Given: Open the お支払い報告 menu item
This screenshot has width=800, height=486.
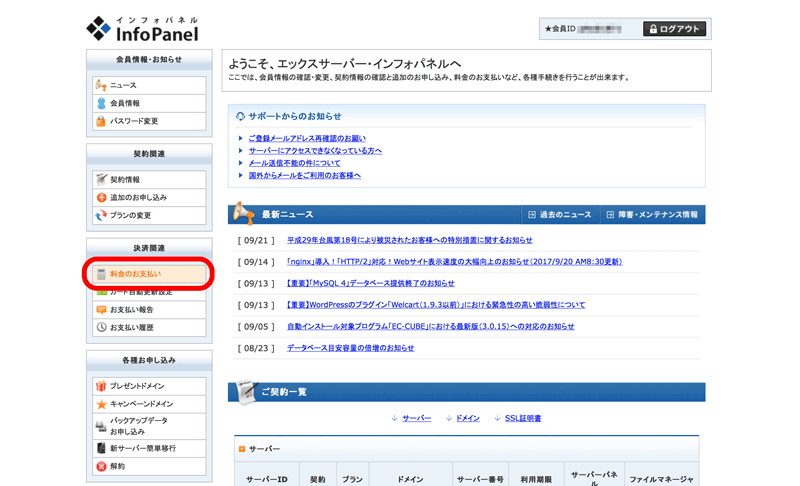Looking at the screenshot, I should point(149,310).
